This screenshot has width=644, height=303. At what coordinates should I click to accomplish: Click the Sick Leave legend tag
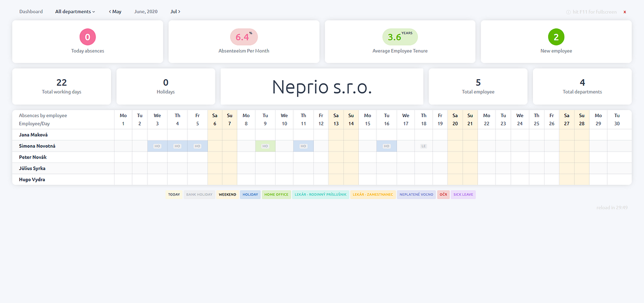463,194
